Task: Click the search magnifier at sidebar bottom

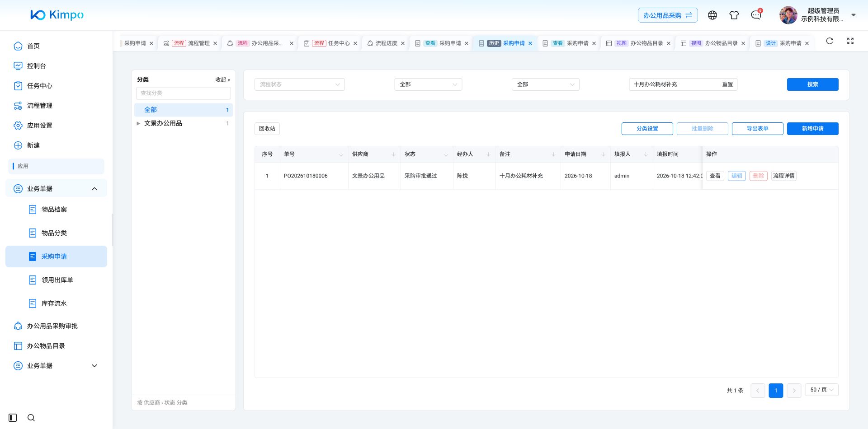Action: 31,418
